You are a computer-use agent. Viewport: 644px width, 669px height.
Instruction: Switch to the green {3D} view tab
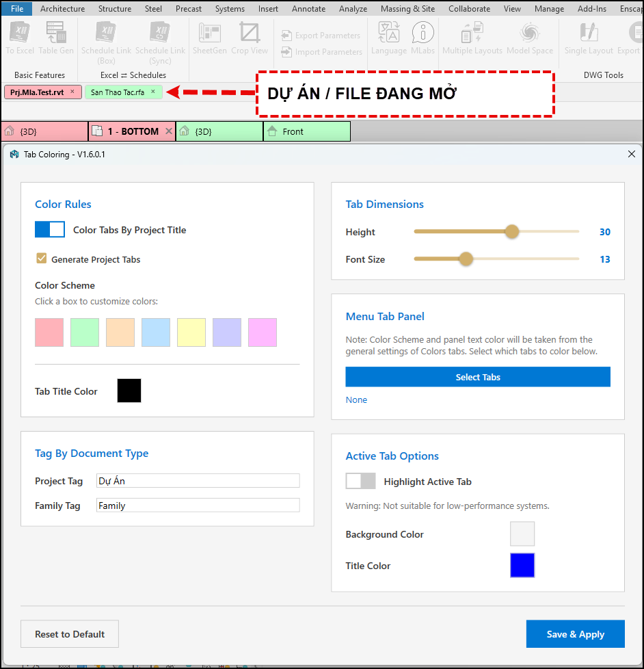[x=219, y=131]
